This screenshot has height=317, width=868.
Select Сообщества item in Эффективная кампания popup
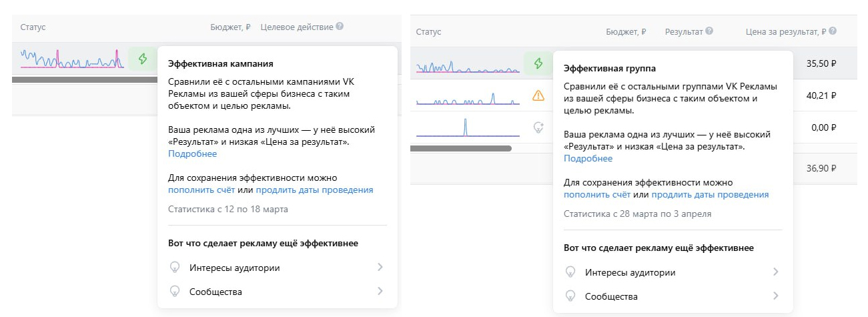point(215,292)
